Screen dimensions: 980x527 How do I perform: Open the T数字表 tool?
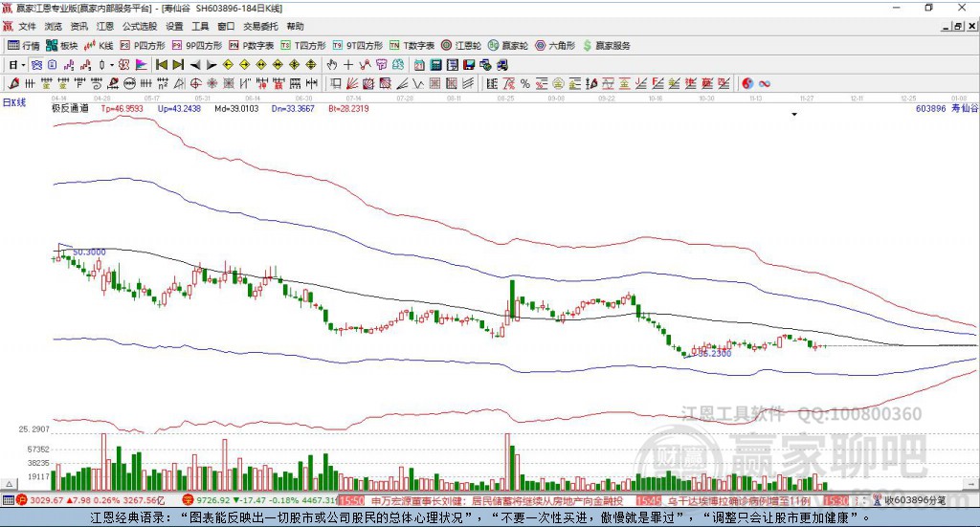(412, 46)
